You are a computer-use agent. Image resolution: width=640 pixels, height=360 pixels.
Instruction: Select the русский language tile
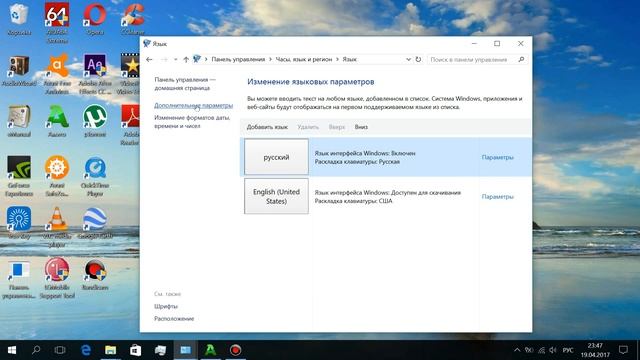click(x=276, y=157)
